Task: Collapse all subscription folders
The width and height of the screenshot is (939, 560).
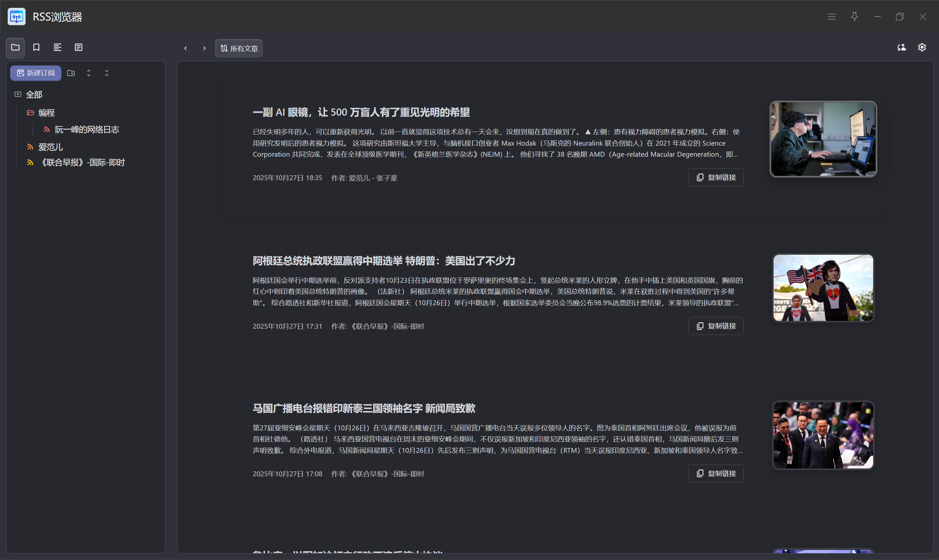Action: coord(107,73)
